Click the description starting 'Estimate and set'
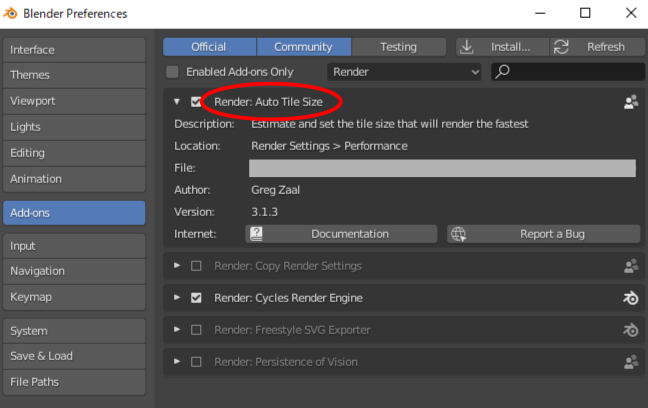This screenshot has width=648, height=408. [x=389, y=124]
